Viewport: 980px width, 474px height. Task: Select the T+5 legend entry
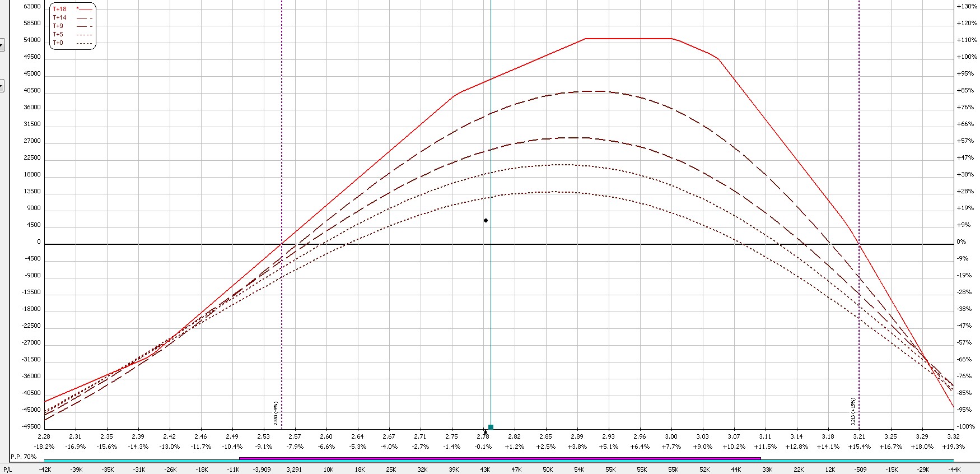pyautogui.click(x=72, y=35)
